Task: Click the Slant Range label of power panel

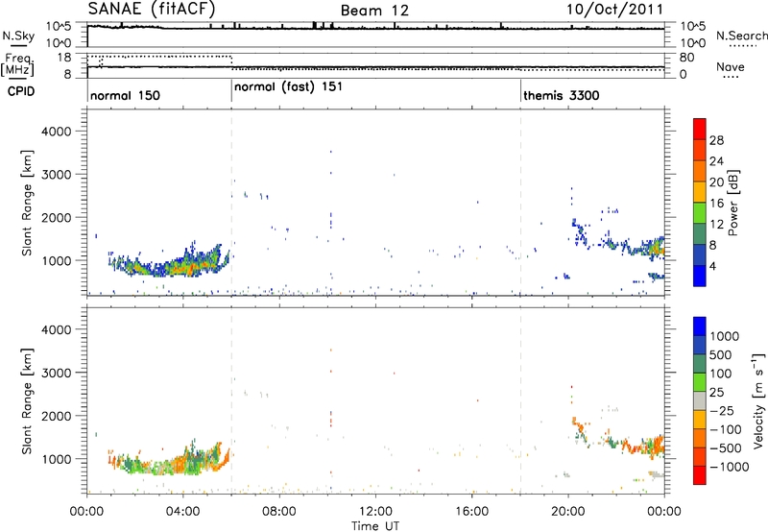Action: click(x=27, y=203)
